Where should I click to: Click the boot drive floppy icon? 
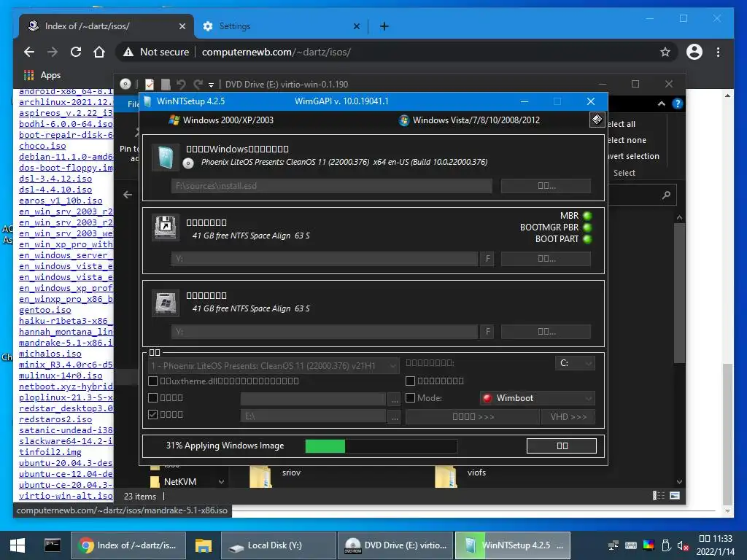(166, 227)
